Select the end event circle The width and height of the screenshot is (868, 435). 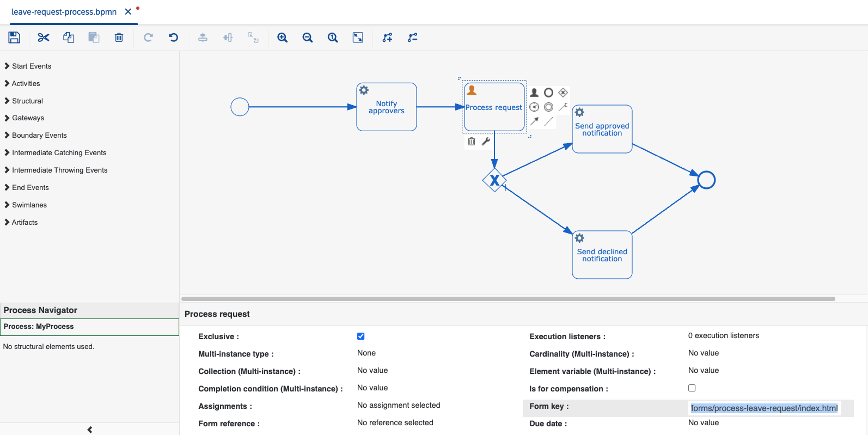706,180
